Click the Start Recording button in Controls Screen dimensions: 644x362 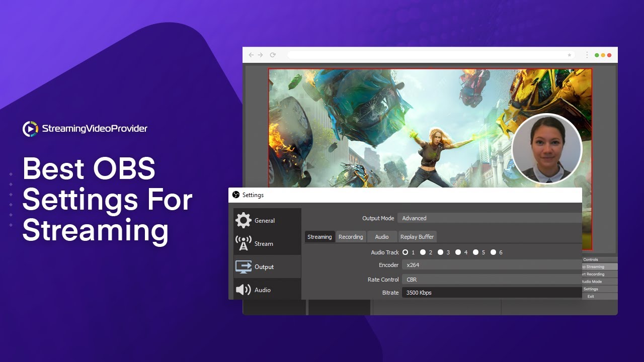point(600,275)
